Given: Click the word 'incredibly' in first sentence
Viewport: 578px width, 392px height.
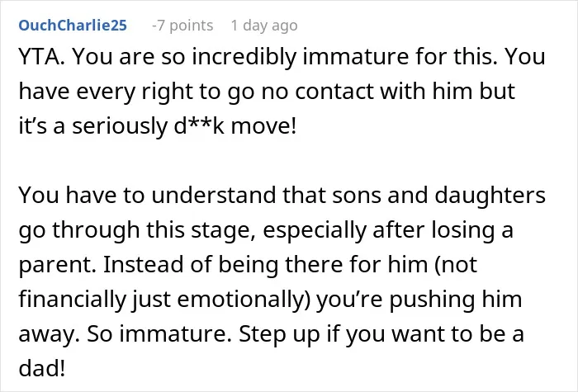Looking at the screenshot, I should tap(244, 57).
